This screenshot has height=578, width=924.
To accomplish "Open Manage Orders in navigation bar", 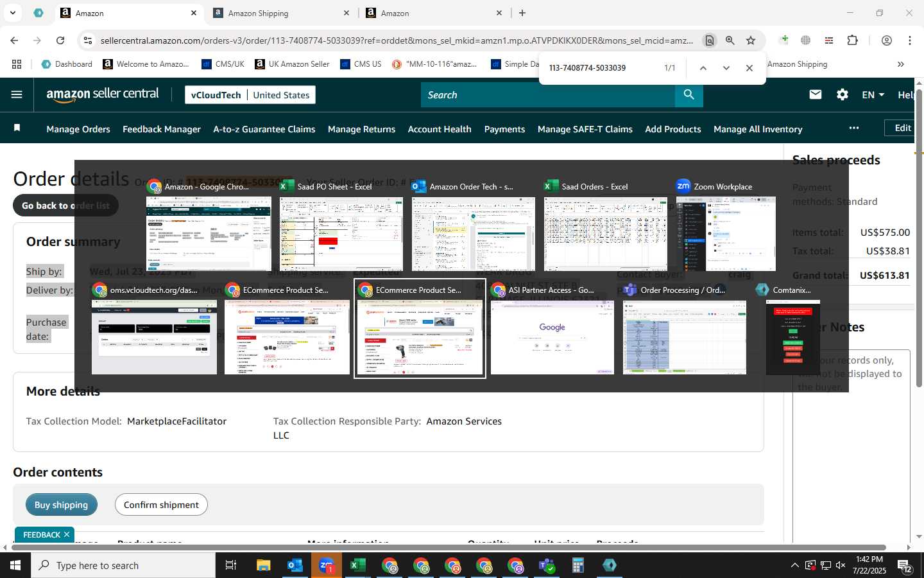I will [x=78, y=129].
